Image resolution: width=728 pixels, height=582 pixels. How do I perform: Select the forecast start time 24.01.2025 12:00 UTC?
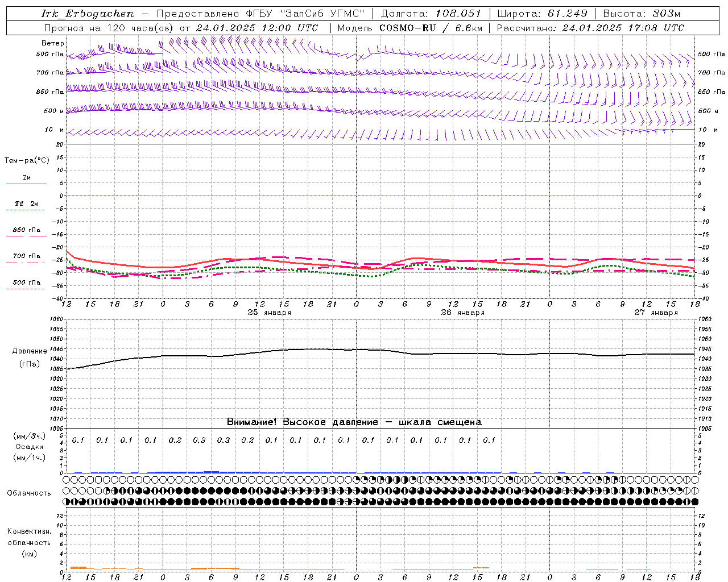(257, 28)
